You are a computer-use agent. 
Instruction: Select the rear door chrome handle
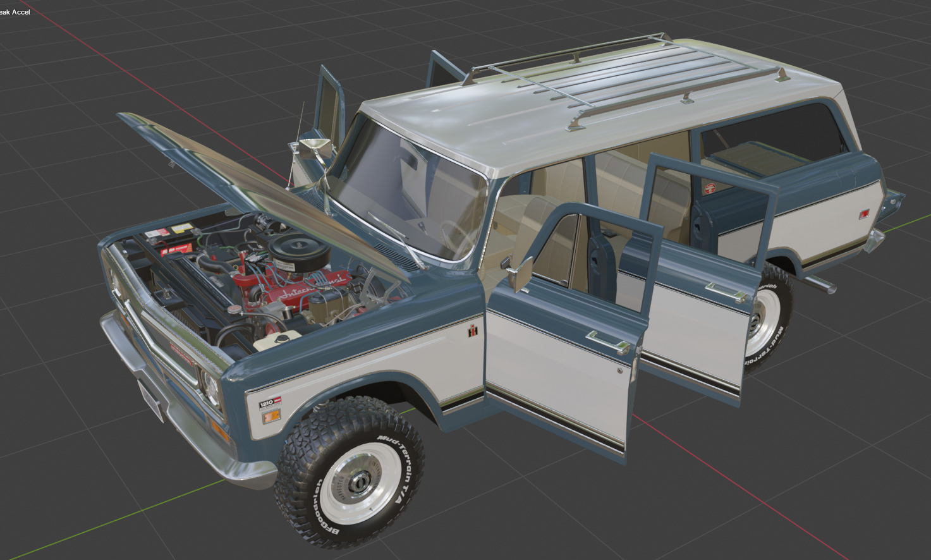727,293
